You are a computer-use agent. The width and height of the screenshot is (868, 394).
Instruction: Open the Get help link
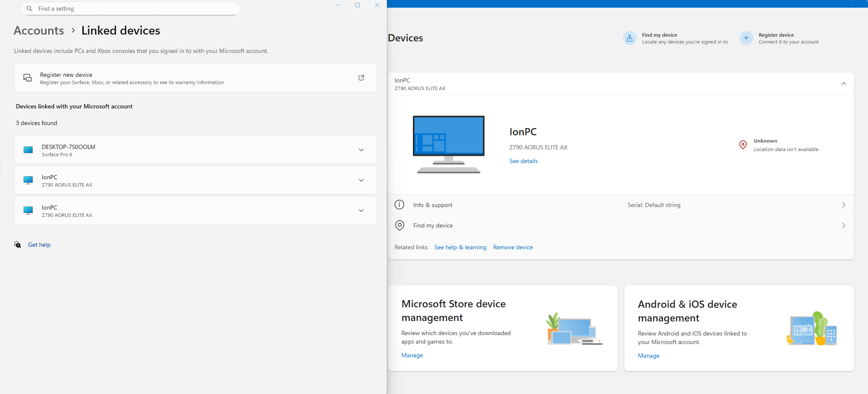point(39,245)
